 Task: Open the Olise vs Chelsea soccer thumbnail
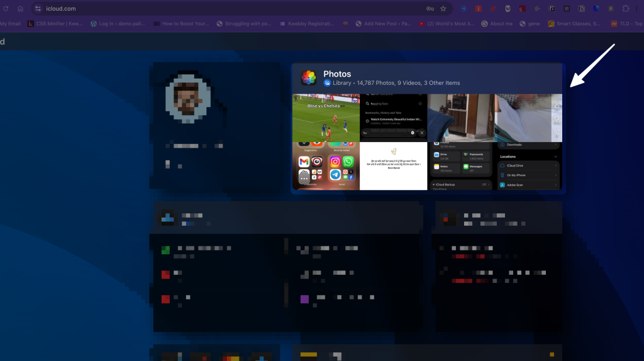pyautogui.click(x=326, y=118)
